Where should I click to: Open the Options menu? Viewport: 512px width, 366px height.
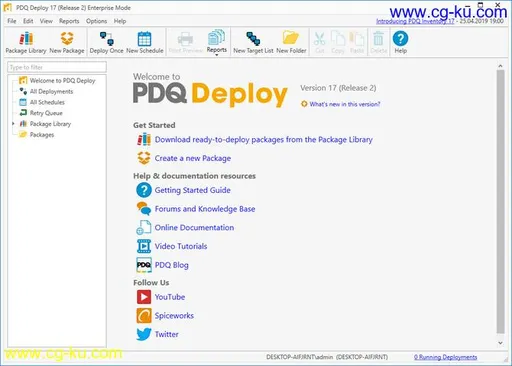[96, 21]
